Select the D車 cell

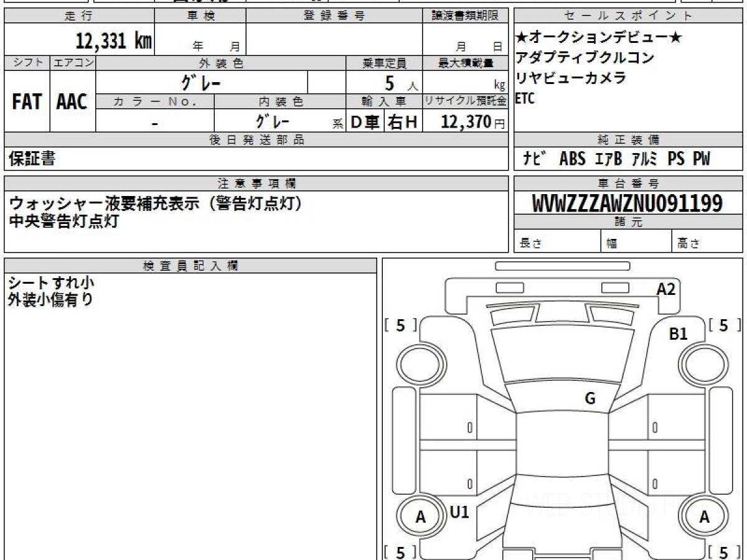(x=365, y=122)
